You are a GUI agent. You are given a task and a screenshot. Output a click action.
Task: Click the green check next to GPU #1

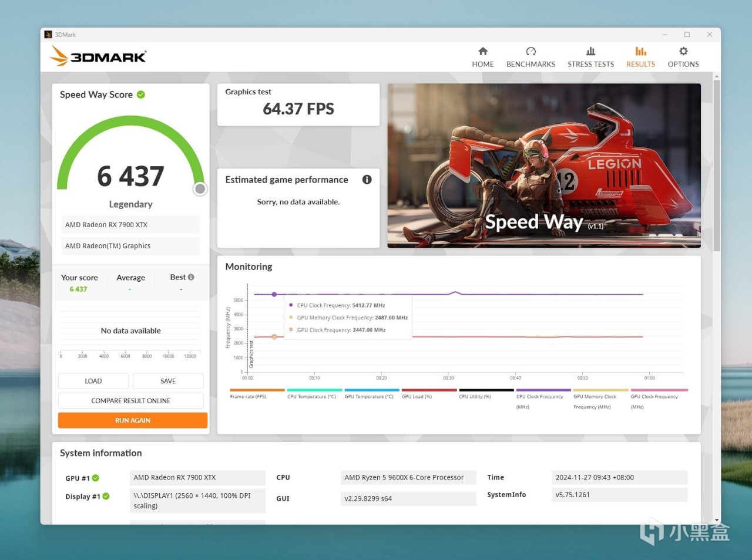click(96, 478)
